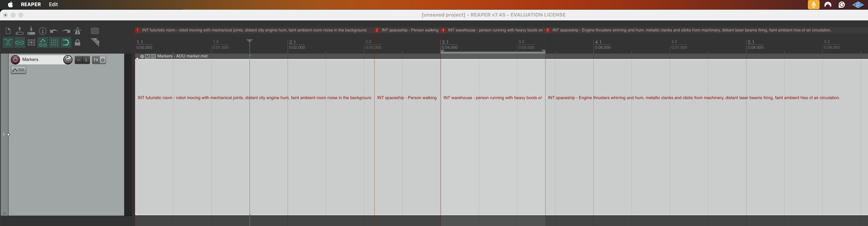Toggle the metronome icon
This screenshot has height=226, width=868.
(78, 31)
